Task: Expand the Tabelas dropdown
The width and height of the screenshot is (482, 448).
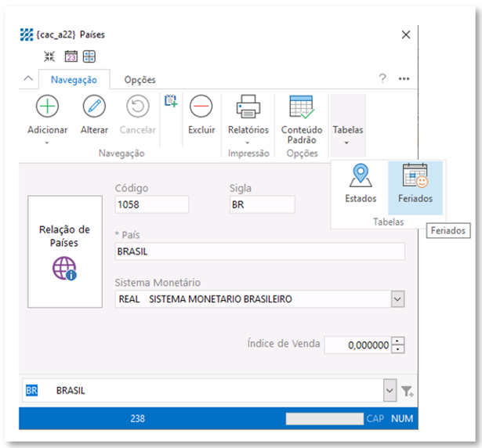Action: click(x=347, y=134)
